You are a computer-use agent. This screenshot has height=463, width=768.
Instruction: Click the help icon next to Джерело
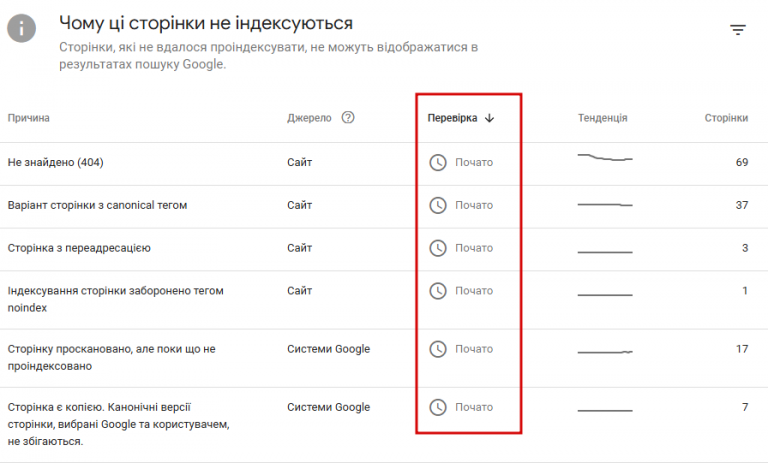[x=348, y=117]
